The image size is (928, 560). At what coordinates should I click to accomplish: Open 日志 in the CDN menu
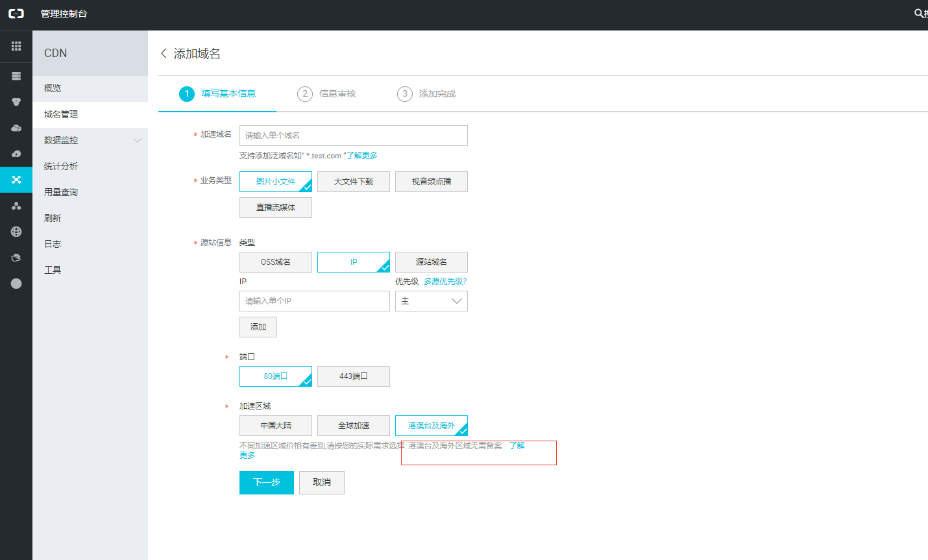(90, 244)
